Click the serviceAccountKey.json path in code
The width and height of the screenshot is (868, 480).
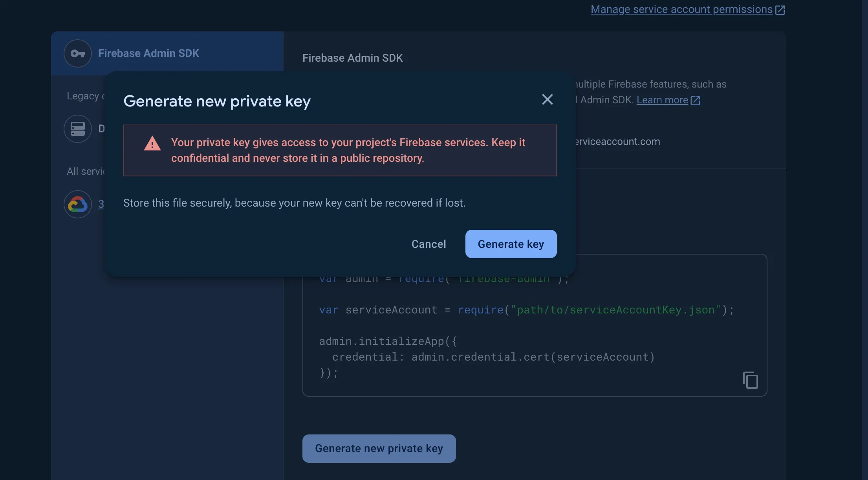tap(615, 310)
